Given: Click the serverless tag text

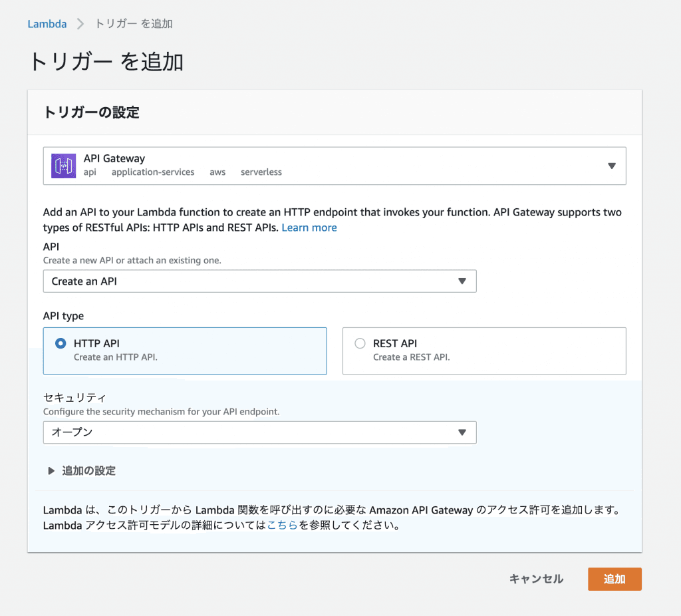Looking at the screenshot, I should click(x=261, y=172).
